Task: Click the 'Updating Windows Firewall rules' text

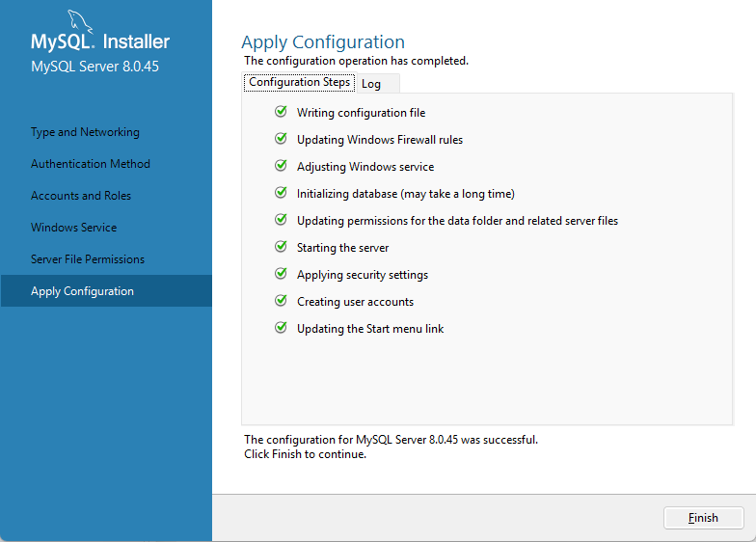Action: 380,140
